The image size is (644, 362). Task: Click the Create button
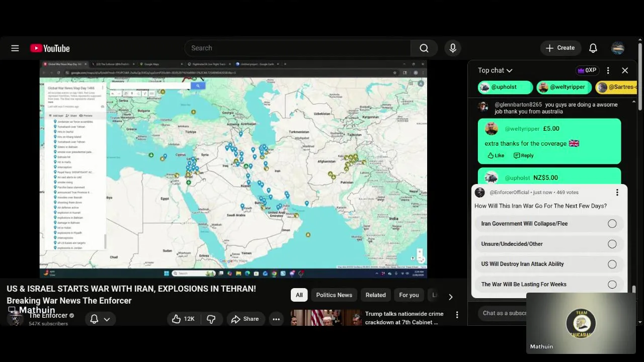point(561,48)
